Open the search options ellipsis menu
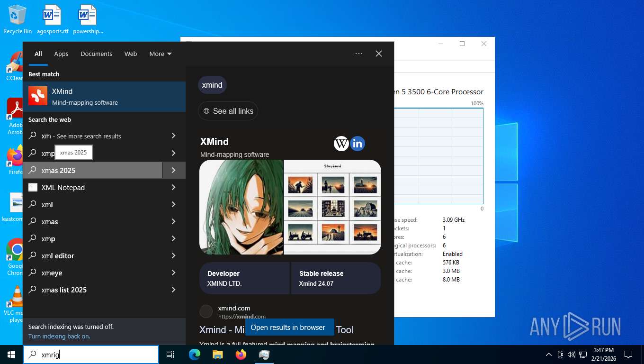 (359, 54)
